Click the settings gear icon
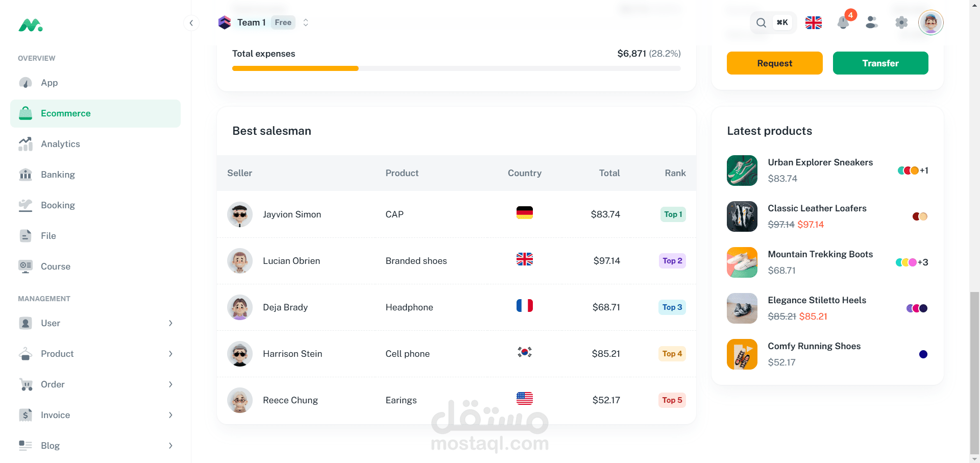 click(x=901, y=22)
